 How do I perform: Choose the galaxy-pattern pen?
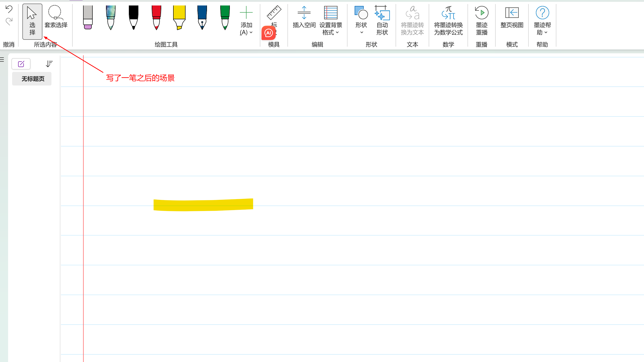111,17
